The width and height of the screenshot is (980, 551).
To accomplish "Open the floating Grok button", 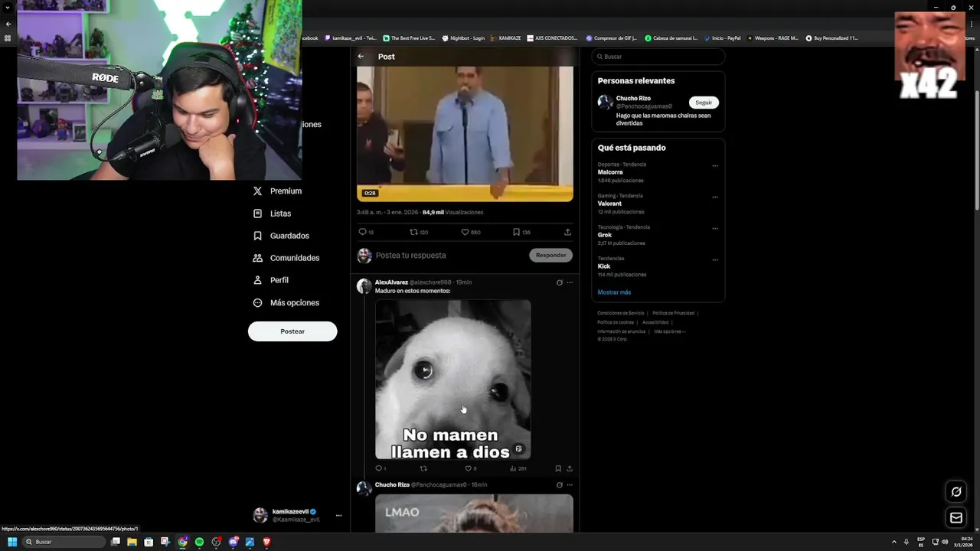I will click(x=955, y=491).
